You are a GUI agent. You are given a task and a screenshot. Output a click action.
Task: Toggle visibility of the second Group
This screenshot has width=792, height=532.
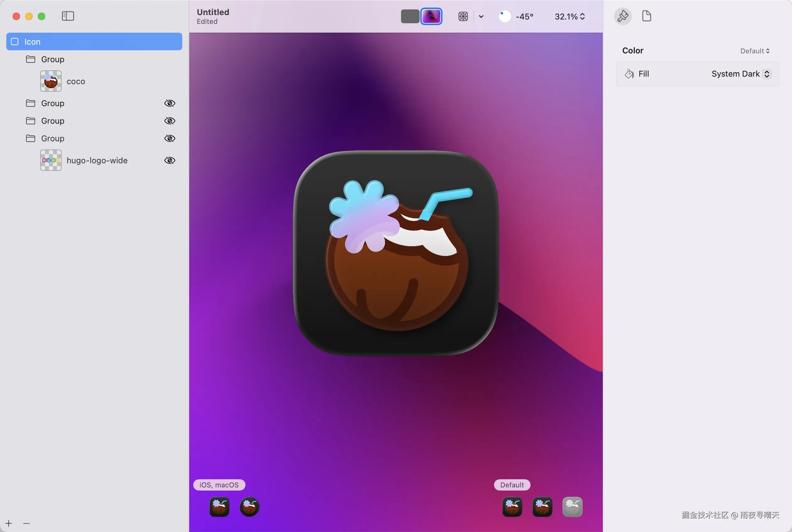[170, 103]
